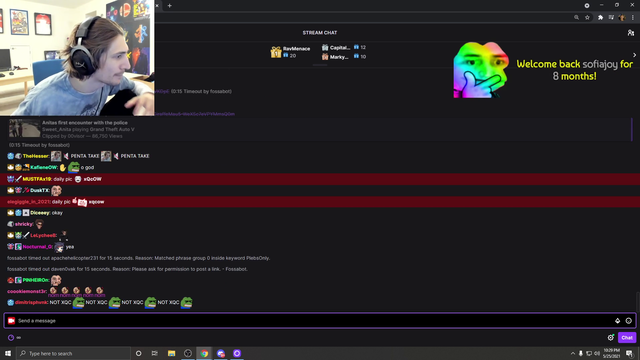Click the taskbar clock showing 10:29 PM
Viewport: 640px width, 360px height.
pyautogui.click(x=611, y=353)
